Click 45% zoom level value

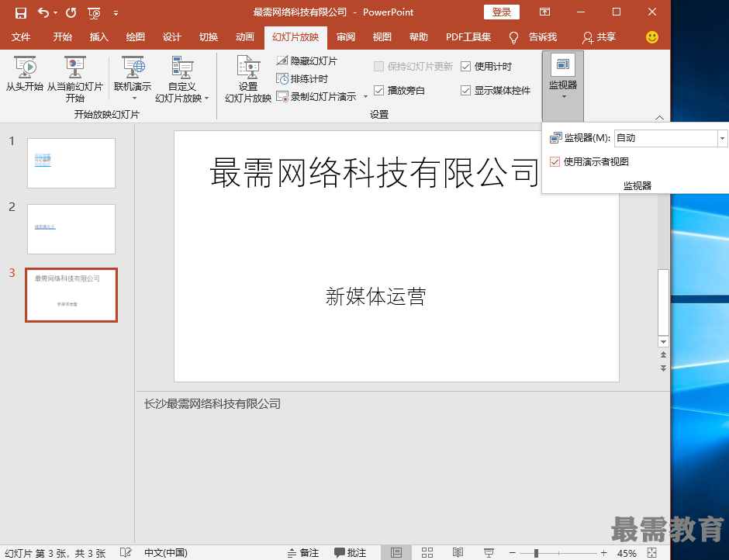(627, 554)
